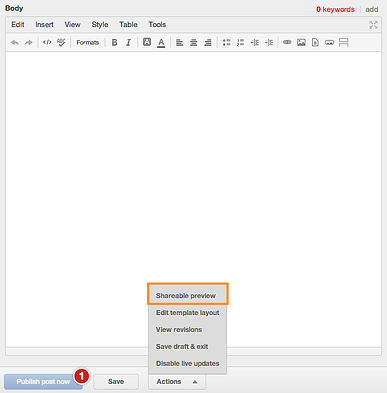Click the Save button

116,382
